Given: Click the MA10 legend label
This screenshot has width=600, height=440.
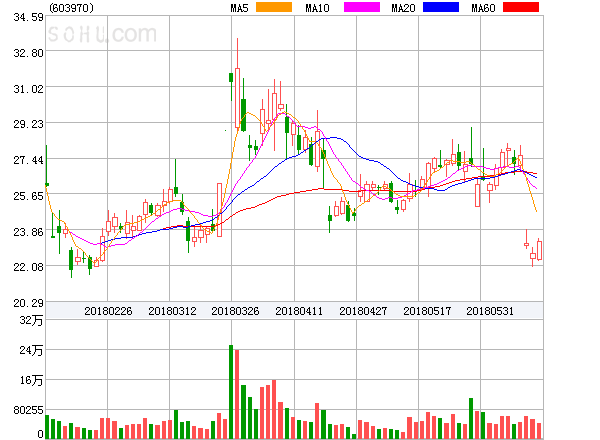Looking at the screenshot, I should pyautogui.click(x=317, y=8).
